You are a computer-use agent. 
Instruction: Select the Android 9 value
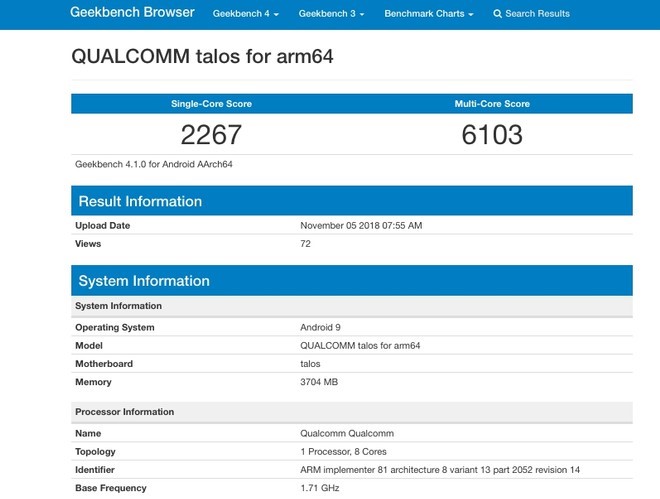(x=320, y=327)
